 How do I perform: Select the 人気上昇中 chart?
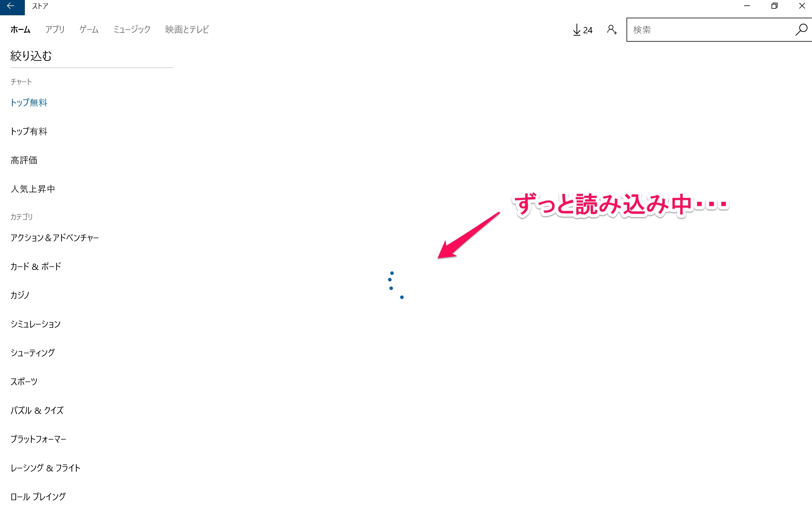pos(33,189)
